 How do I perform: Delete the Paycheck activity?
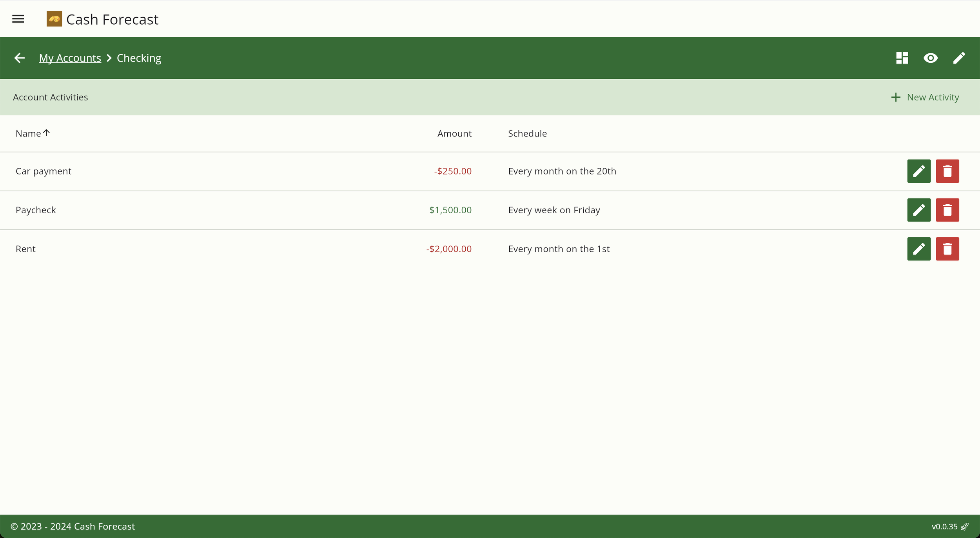[947, 210]
